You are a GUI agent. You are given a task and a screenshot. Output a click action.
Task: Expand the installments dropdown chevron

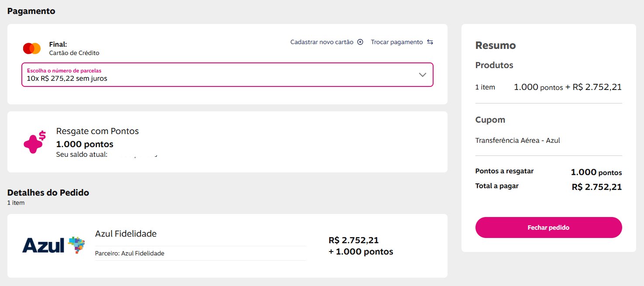[422, 75]
